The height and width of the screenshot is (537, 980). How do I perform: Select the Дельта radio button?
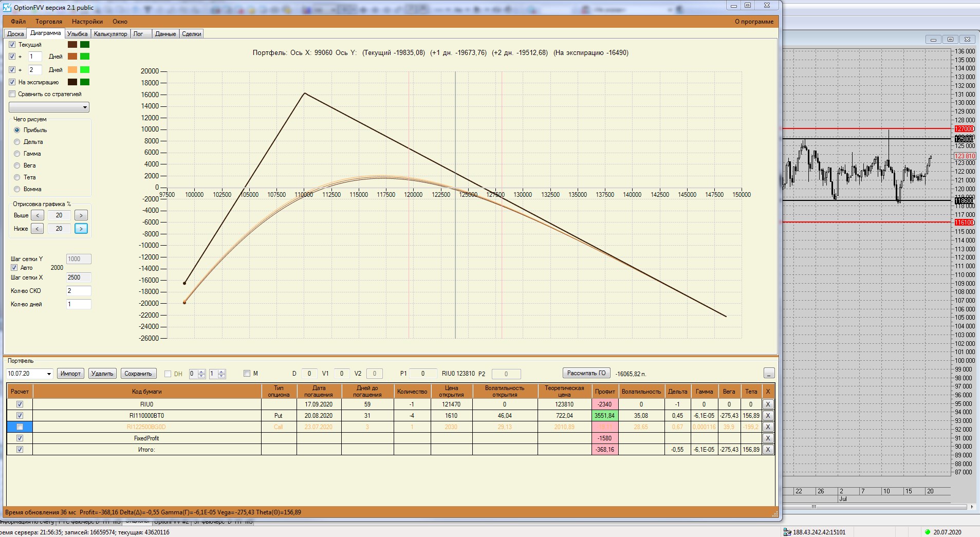pos(17,142)
